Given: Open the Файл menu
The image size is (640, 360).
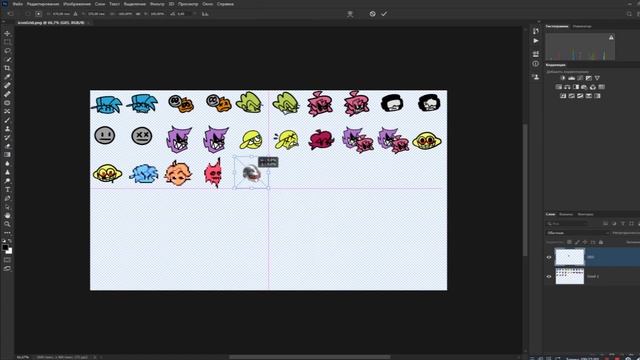Looking at the screenshot, I should coord(18,4).
